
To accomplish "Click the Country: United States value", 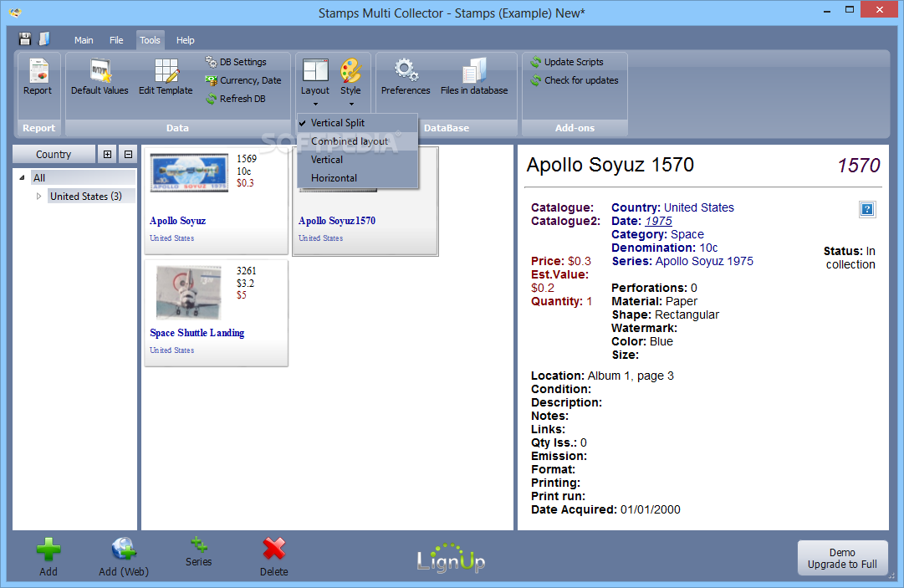I will [x=699, y=207].
